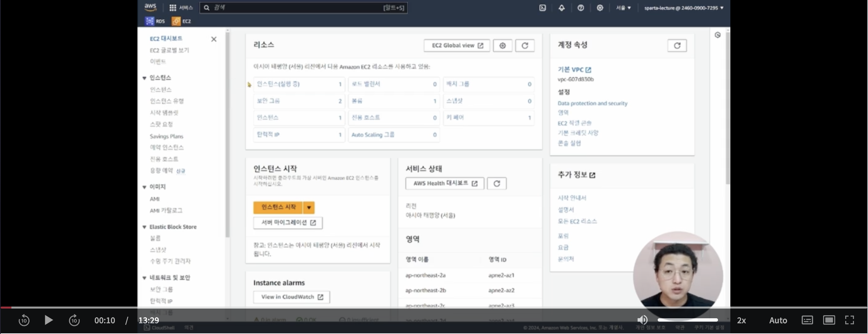Open the notifications bell

(x=561, y=8)
